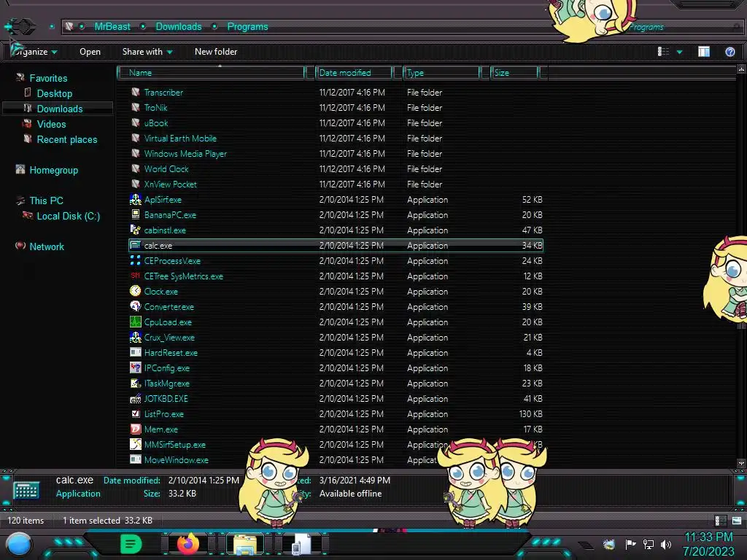This screenshot has height=560, width=747.
Task: Click the JOTKBD.EXE keyboard icon
Action: pos(135,399)
